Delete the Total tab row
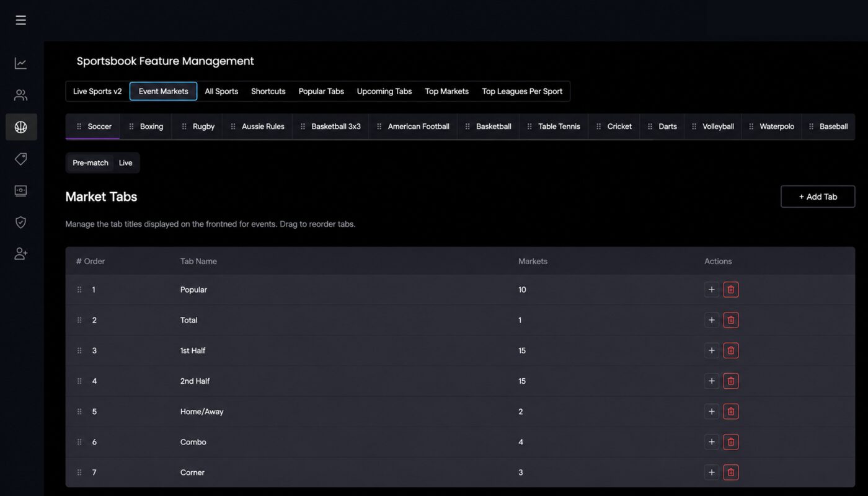This screenshot has height=496, width=868. [731, 320]
